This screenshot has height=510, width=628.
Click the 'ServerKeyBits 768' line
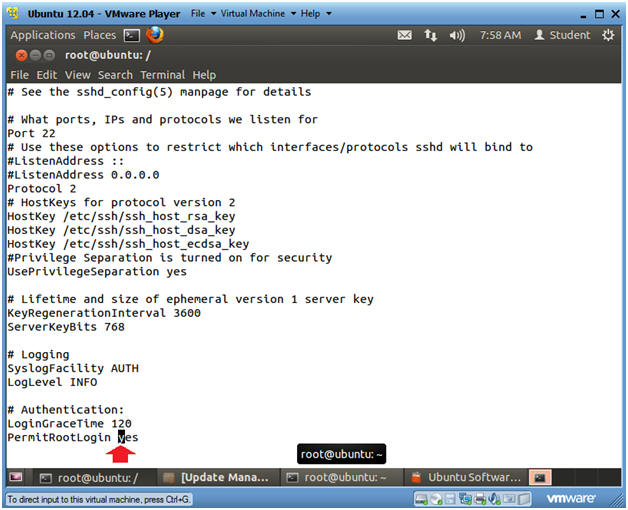click(66, 327)
